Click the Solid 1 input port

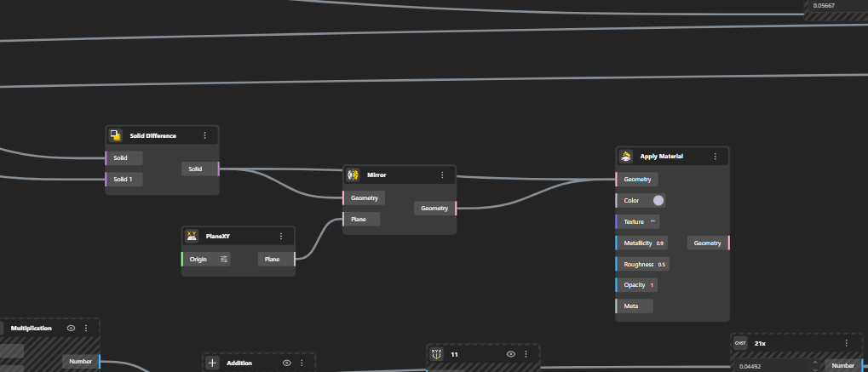(x=124, y=180)
